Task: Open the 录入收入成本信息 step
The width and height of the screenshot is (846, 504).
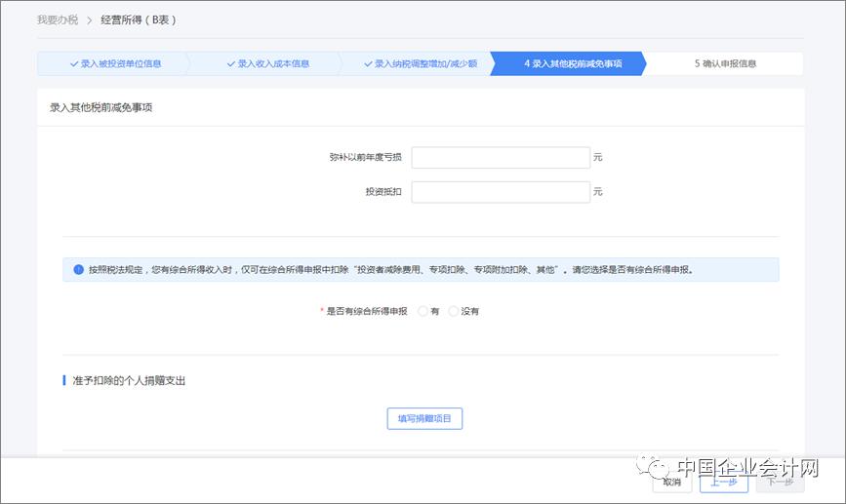Action: point(266,63)
